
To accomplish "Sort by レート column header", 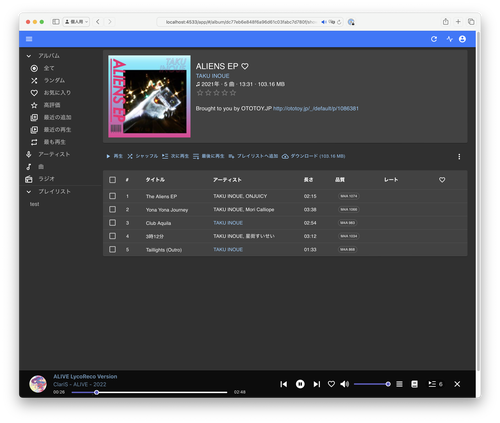I will click(x=391, y=180).
